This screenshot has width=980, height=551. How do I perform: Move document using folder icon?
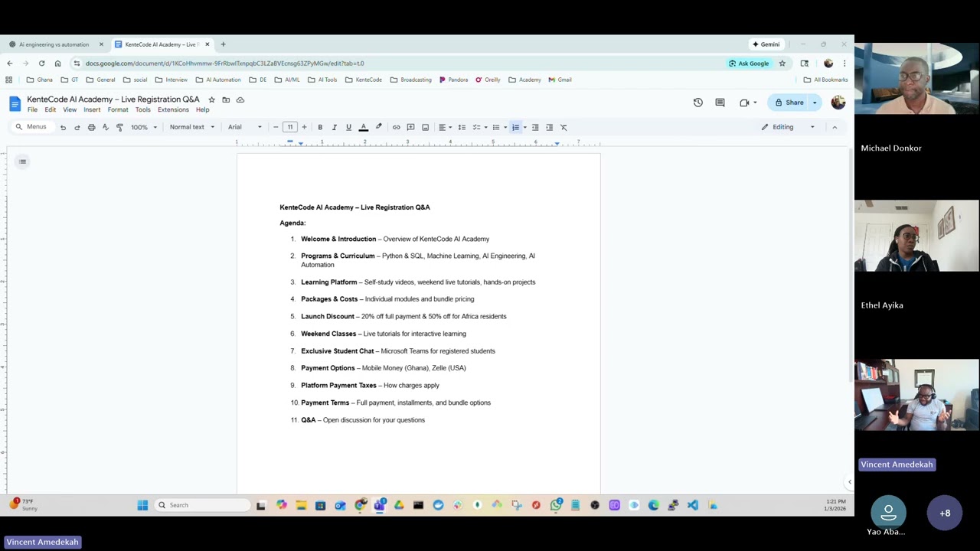click(x=226, y=99)
